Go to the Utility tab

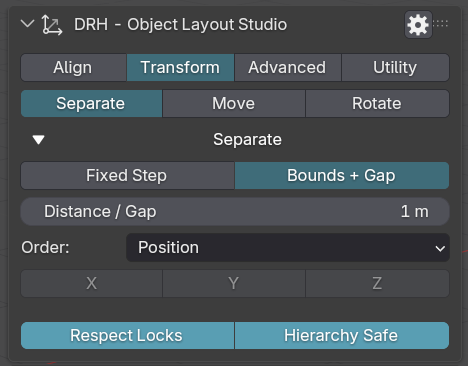(395, 67)
